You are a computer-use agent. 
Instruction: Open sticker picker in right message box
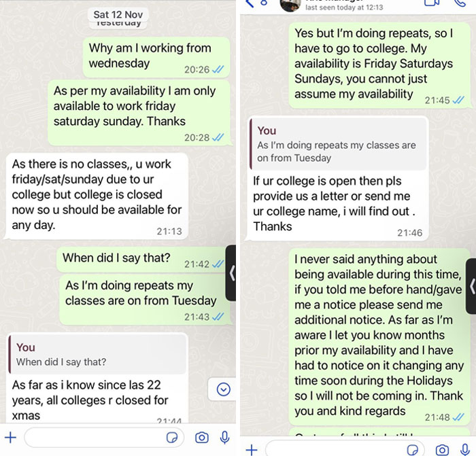[412, 449]
